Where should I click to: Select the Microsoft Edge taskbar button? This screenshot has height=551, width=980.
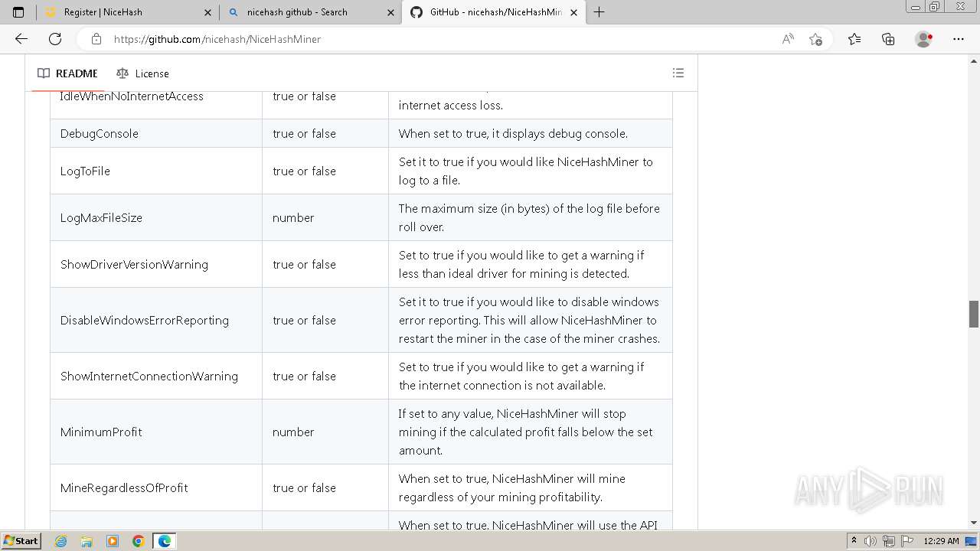(x=165, y=541)
